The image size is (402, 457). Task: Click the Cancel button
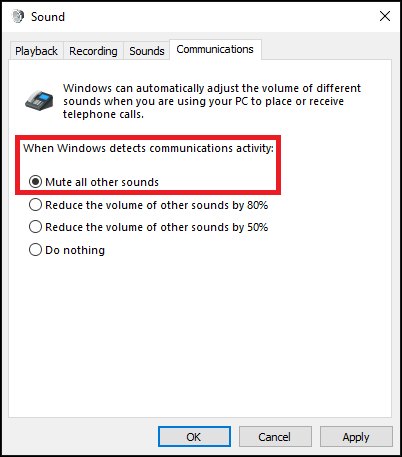pyautogui.click(x=275, y=436)
